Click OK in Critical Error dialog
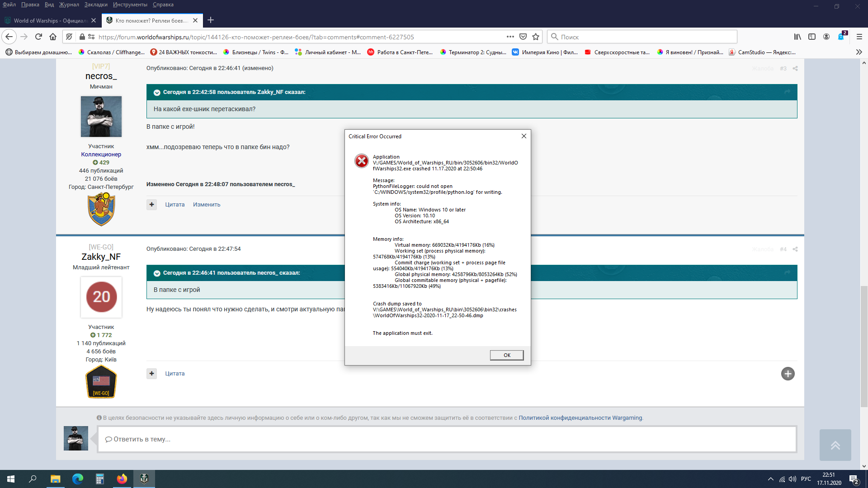 tap(507, 355)
